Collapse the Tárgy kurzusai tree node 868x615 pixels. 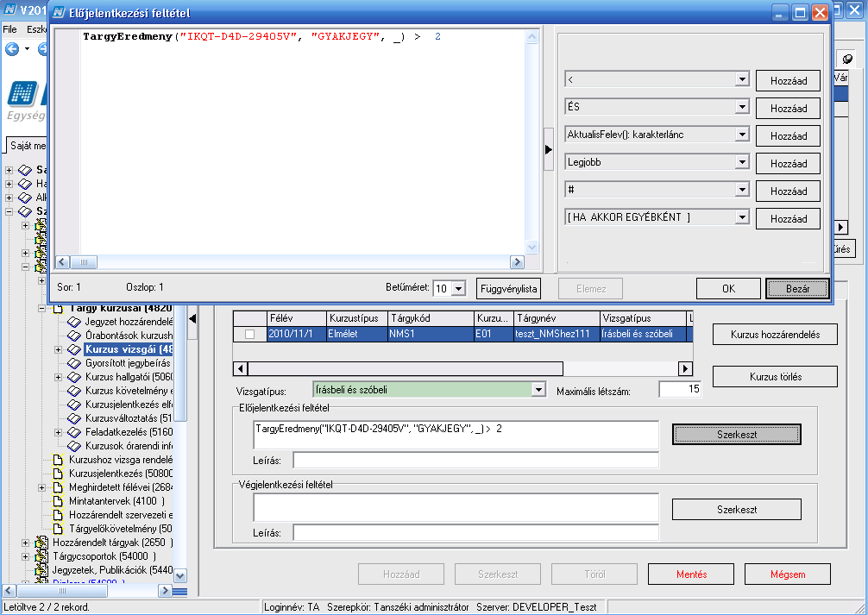[41, 308]
